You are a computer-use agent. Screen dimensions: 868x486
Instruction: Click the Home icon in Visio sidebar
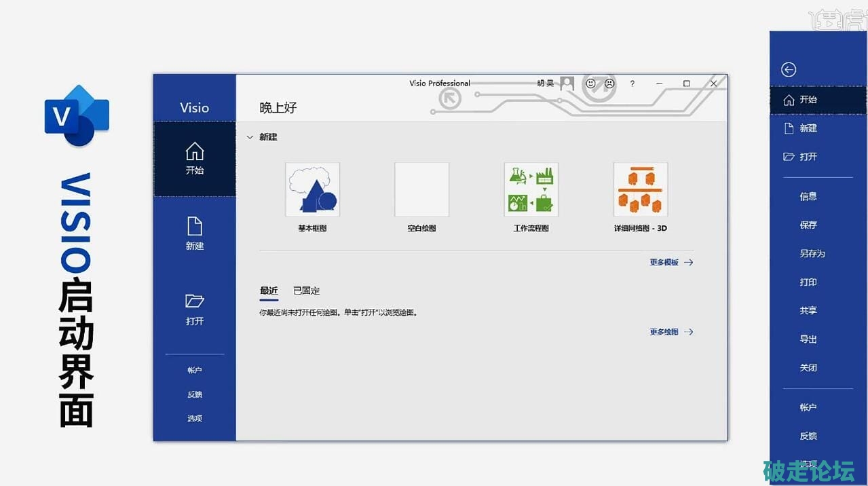[x=195, y=151]
